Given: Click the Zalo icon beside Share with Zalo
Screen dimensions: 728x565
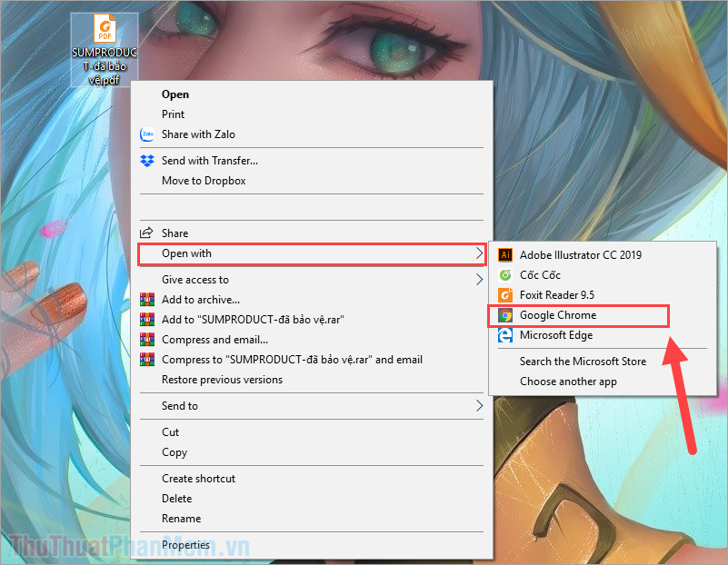Looking at the screenshot, I should coord(147,134).
